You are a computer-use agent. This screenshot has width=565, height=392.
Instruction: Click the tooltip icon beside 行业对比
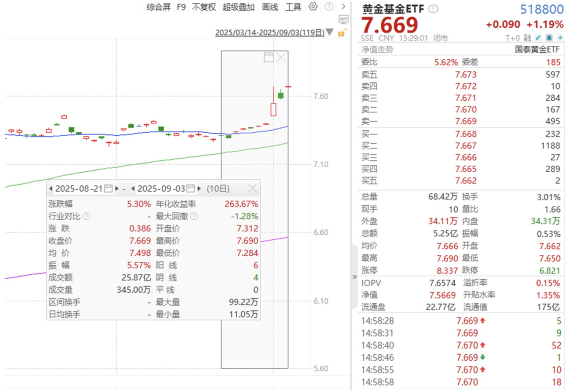tap(87, 216)
